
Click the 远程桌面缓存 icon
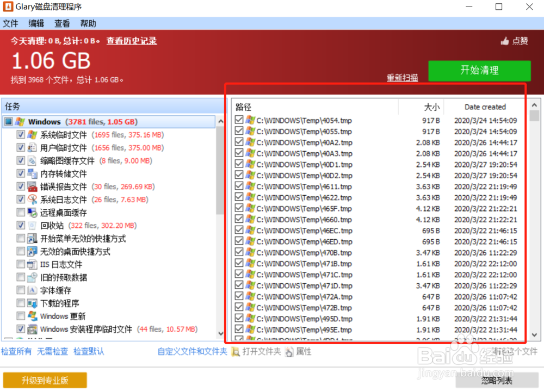[x=32, y=213]
